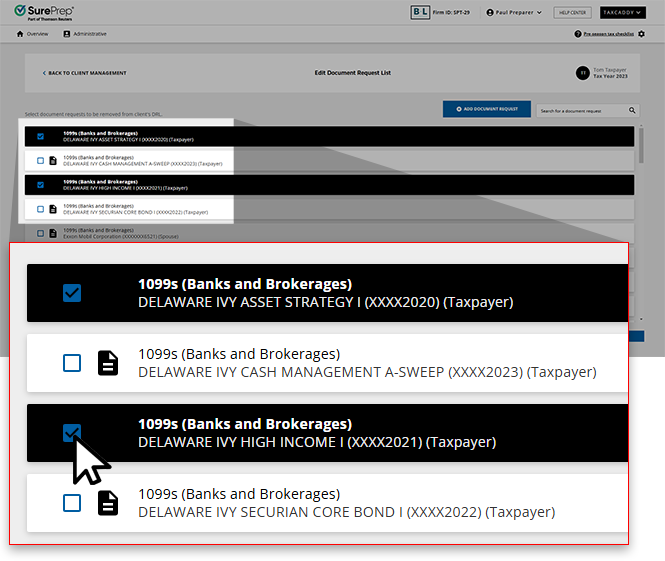Click the search magnifier icon
The width and height of the screenshot is (665, 561).
[632, 110]
